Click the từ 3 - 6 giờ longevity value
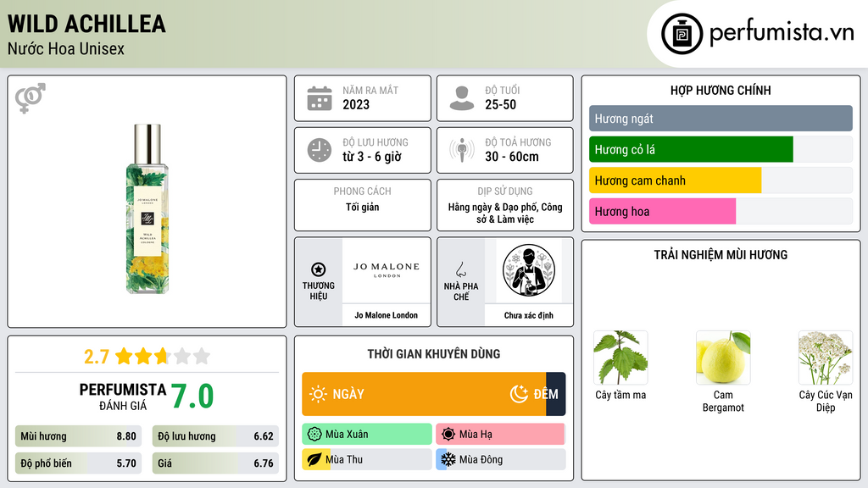The height and width of the screenshot is (488, 868). coord(372,157)
